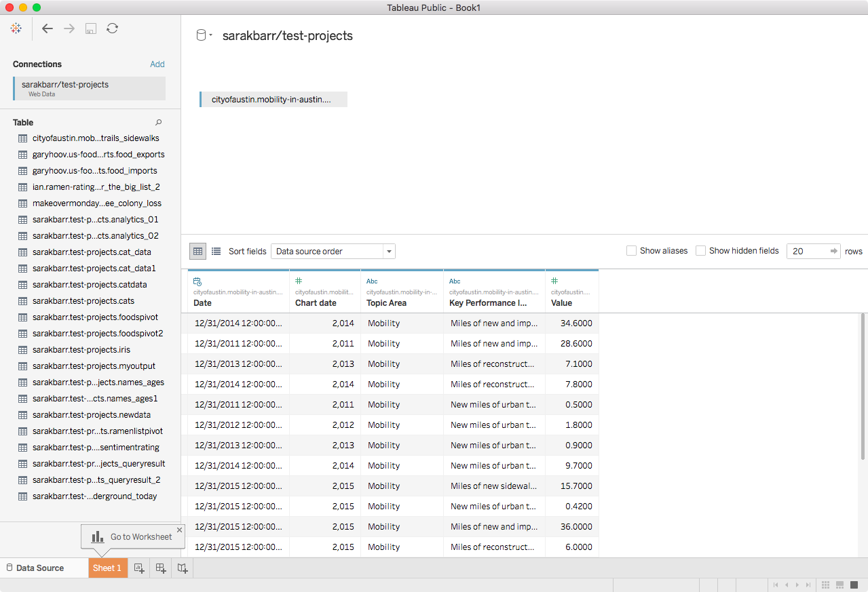Select table test-projects.catdata
The height and width of the screenshot is (592, 868).
coord(90,285)
